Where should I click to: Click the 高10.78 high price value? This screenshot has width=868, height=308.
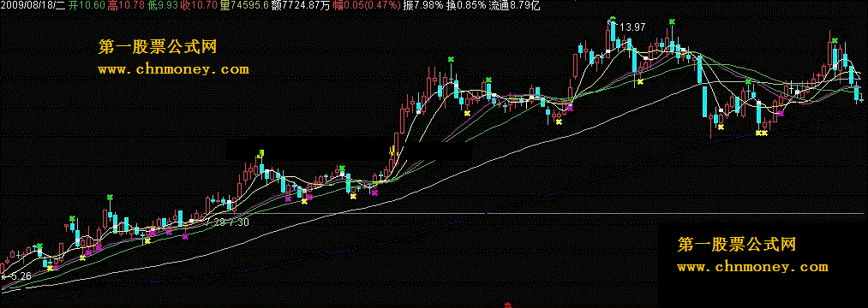pos(126,5)
